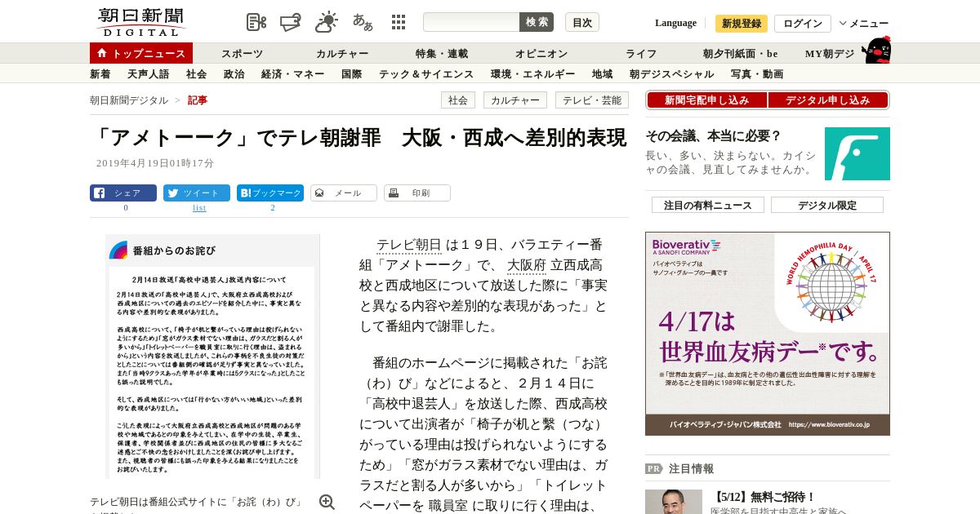Switch to 注目の有料ニュース tab

coord(708,205)
